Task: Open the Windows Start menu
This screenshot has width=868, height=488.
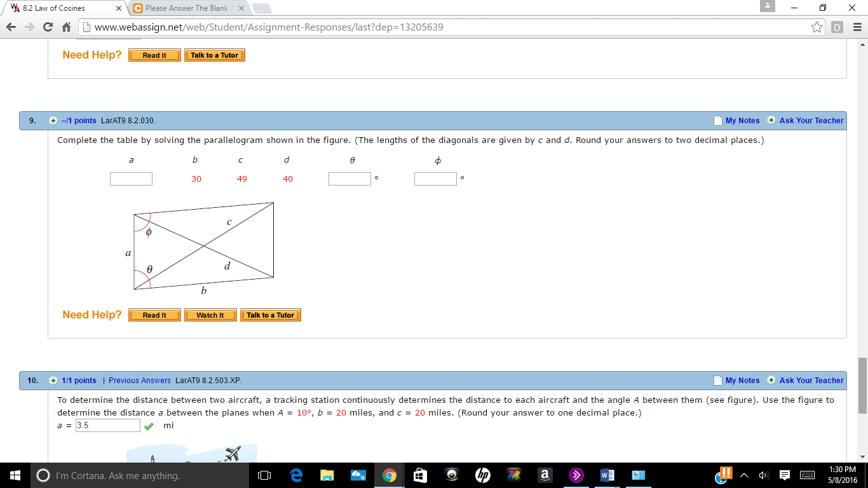Action: 15,475
